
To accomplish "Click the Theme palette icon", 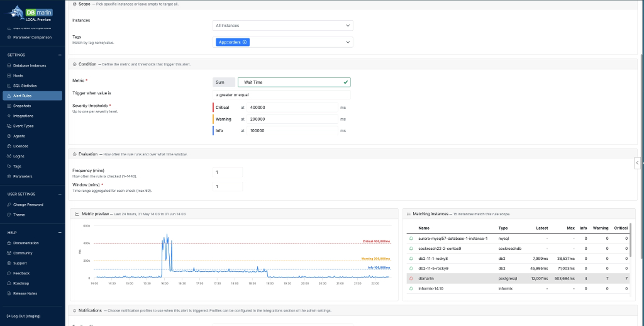I will [x=9, y=215].
